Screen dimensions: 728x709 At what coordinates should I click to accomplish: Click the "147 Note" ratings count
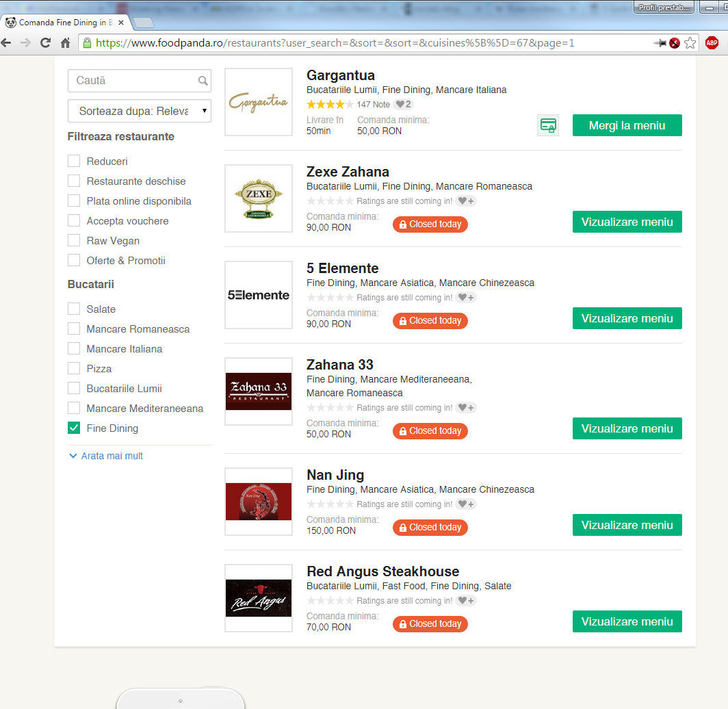(x=374, y=105)
